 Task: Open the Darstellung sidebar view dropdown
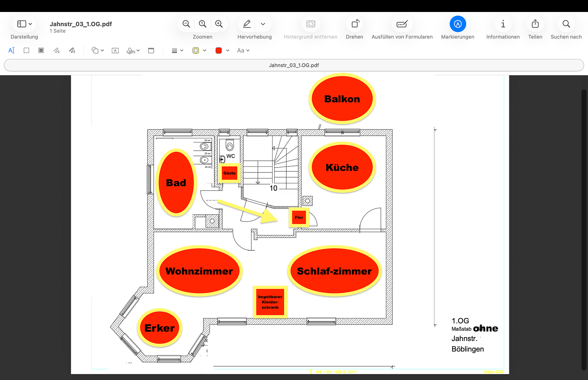pyautogui.click(x=25, y=24)
